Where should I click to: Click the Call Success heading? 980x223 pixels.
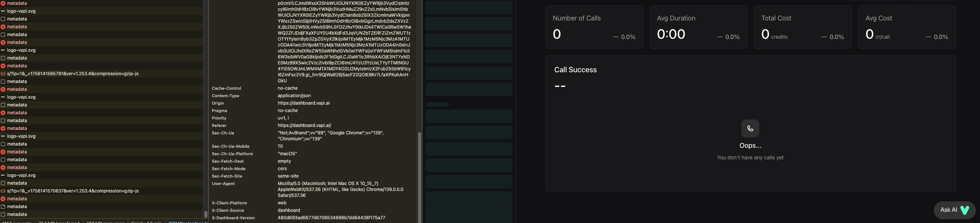tap(575, 70)
